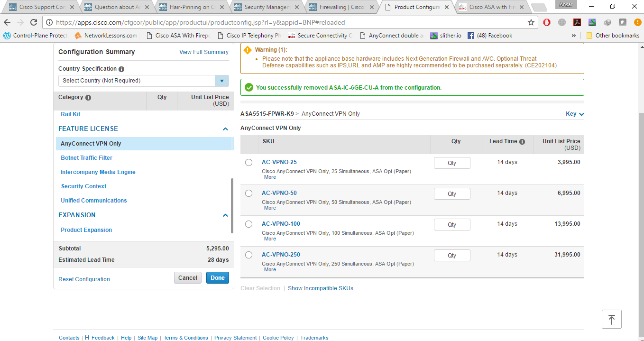644x341 pixels.
Task: Open the Terms & Conditions footer link
Action: pos(186,338)
